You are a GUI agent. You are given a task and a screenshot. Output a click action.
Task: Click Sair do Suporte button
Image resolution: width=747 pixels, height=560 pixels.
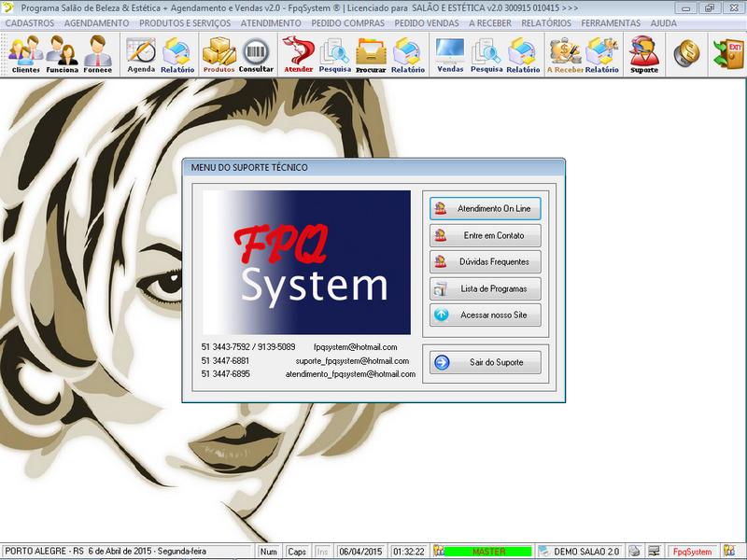(485, 362)
